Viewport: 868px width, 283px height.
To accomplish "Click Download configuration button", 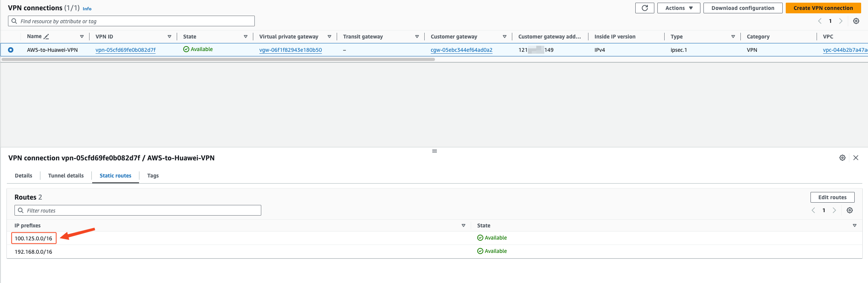I will click(743, 8).
